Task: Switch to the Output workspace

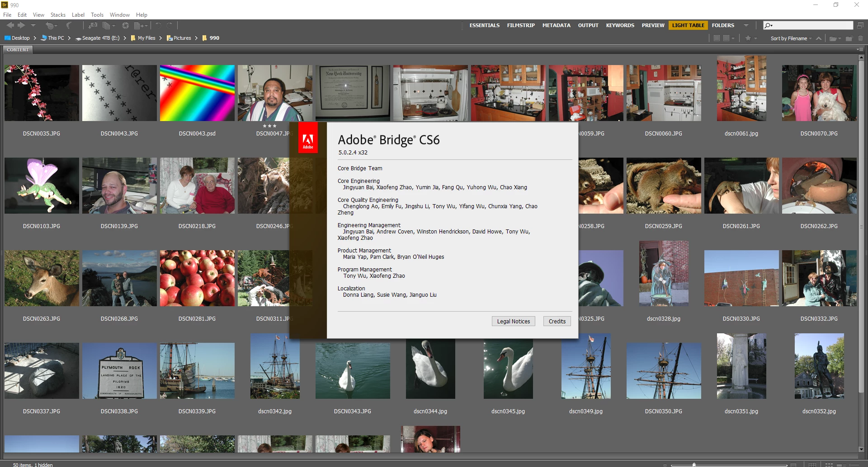Action: (x=588, y=25)
